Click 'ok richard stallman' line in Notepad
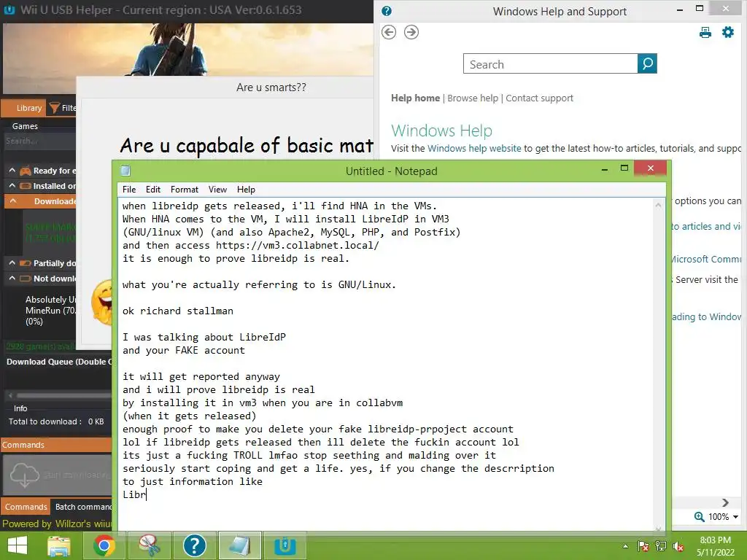Screen dimensions: 747x560 click(178, 311)
